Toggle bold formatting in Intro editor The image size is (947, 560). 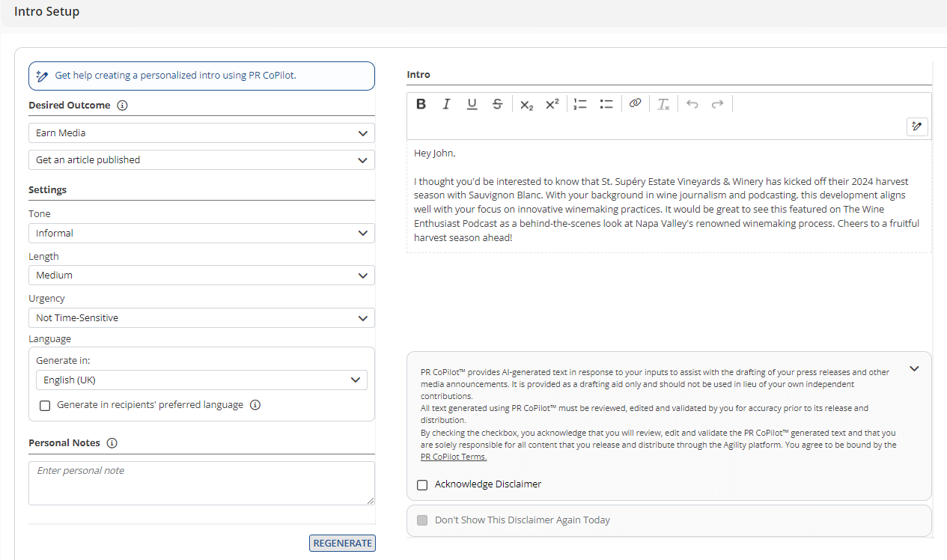[421, 104]
